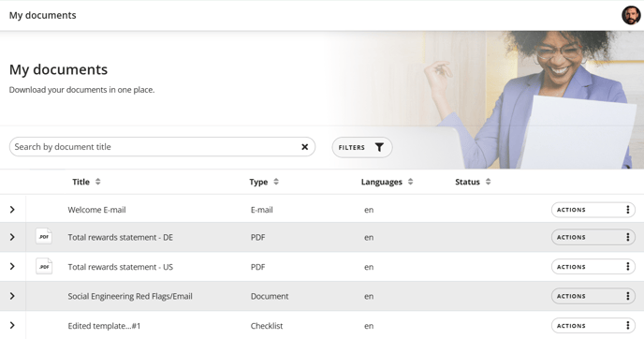This screenshot has width=644, height=339.
Task: Click the PDF icon for statement DE
Action: click(x=44, y=237)
